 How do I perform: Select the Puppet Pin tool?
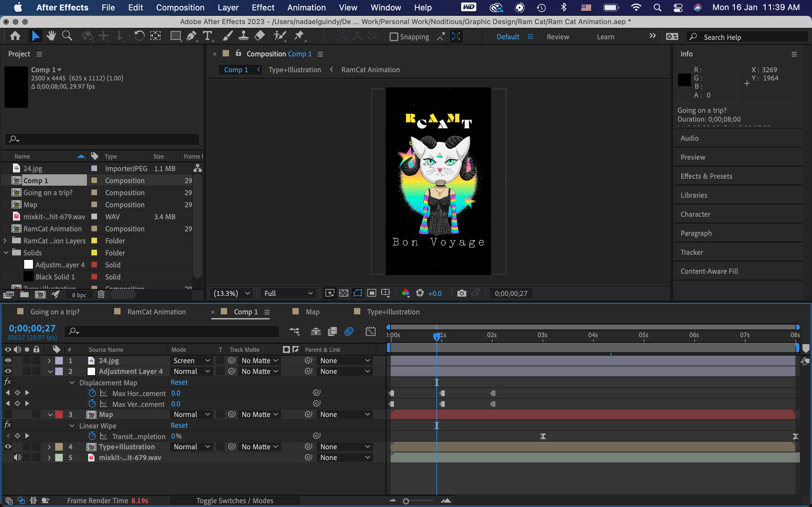[299, 36]
